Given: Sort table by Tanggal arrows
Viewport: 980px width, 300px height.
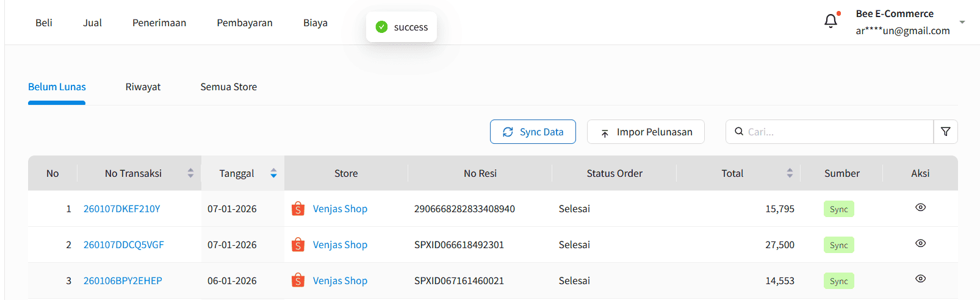Looking at the screenshot, I should point(273,174).
